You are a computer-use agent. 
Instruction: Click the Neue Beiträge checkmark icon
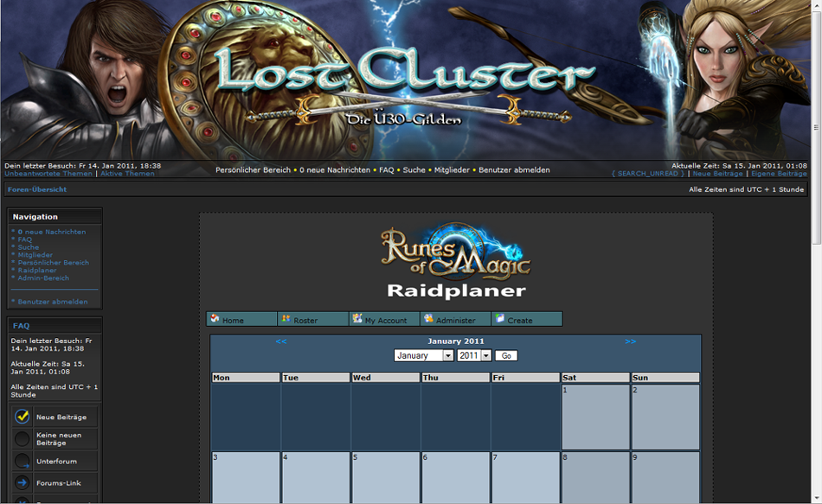coord(22,417)
